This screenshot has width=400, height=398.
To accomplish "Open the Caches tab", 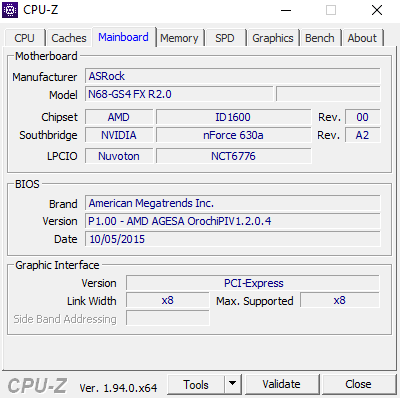I will [69, 38].
